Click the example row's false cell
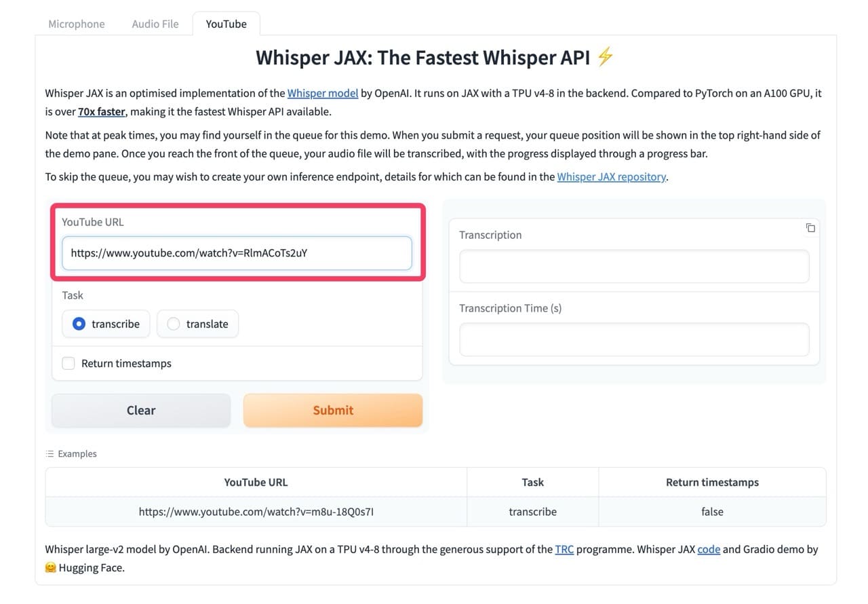 (712, 512)
